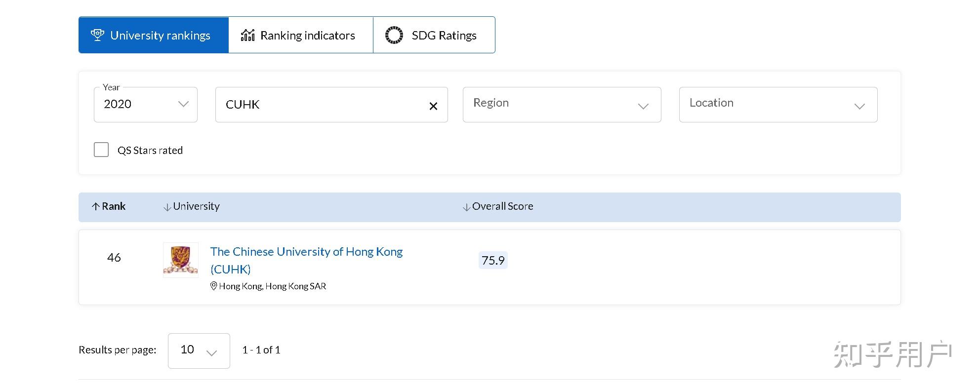The height and width of the screenshot is (388, 980).
Task: Click the Hong Kong, Hong Kong SAR location text
Action: 273,286
